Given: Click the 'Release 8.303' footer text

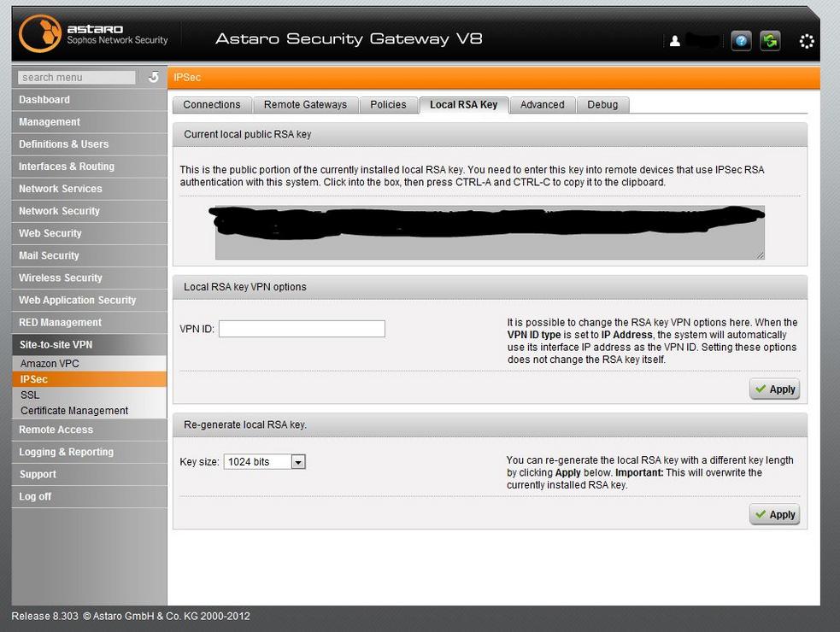Looking at the screenshot, I should (45, 616).
